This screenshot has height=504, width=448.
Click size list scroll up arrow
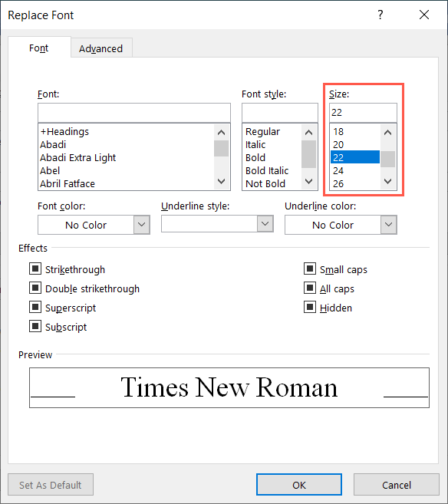click(388, 132)
